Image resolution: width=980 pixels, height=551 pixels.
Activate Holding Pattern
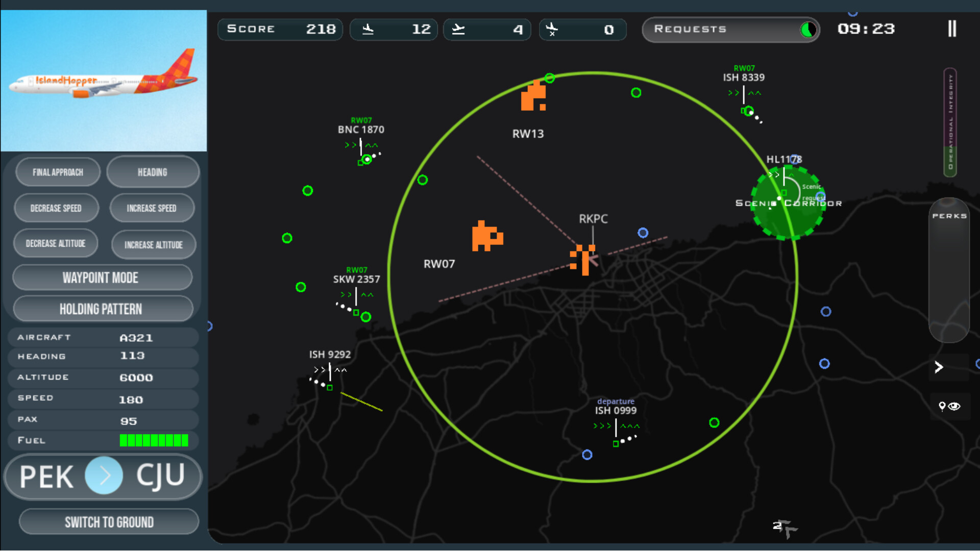102,309
